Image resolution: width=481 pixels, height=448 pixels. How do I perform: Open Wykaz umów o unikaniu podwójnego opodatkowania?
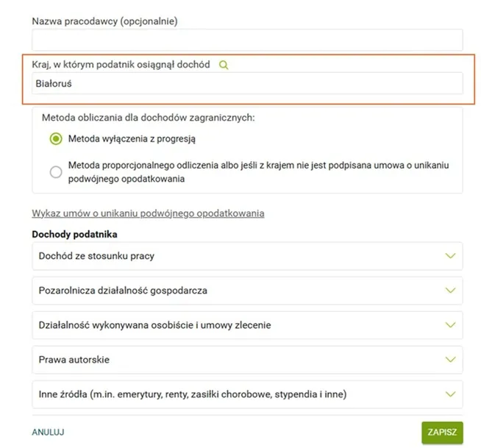(x=148, y=213)
